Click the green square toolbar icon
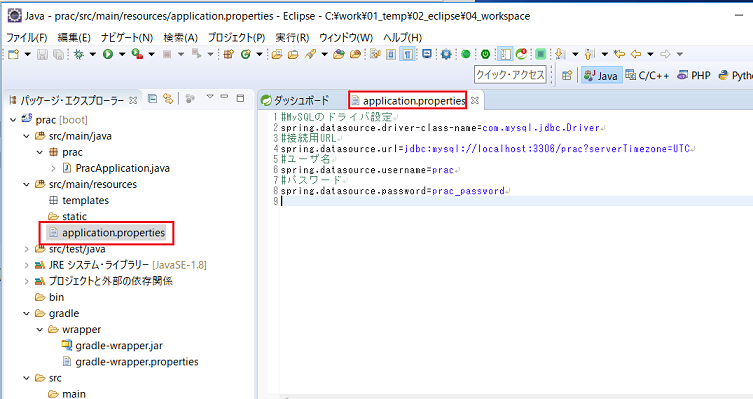 [x=541, y=54]
